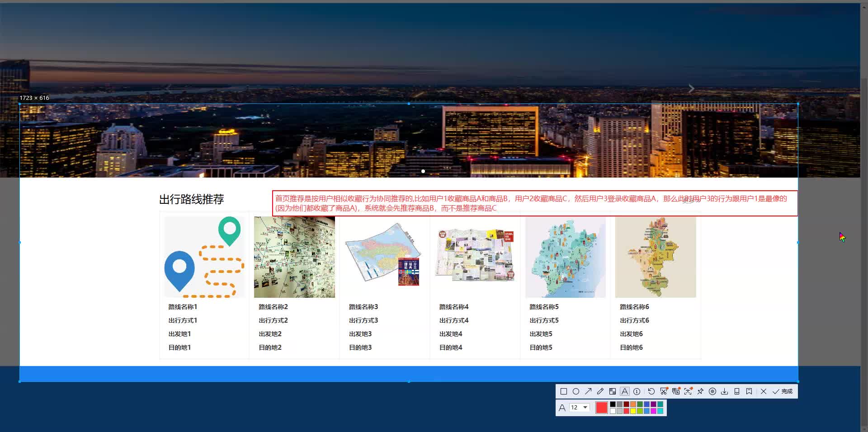Select the pencil freehand tool
Image resolution: width=868 pixels, height=432 pixels.
pyautogui.click(x=600, y=391)
